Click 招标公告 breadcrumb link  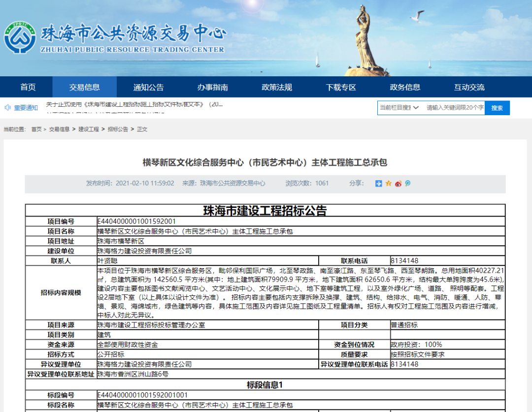[x=118, y=129]
